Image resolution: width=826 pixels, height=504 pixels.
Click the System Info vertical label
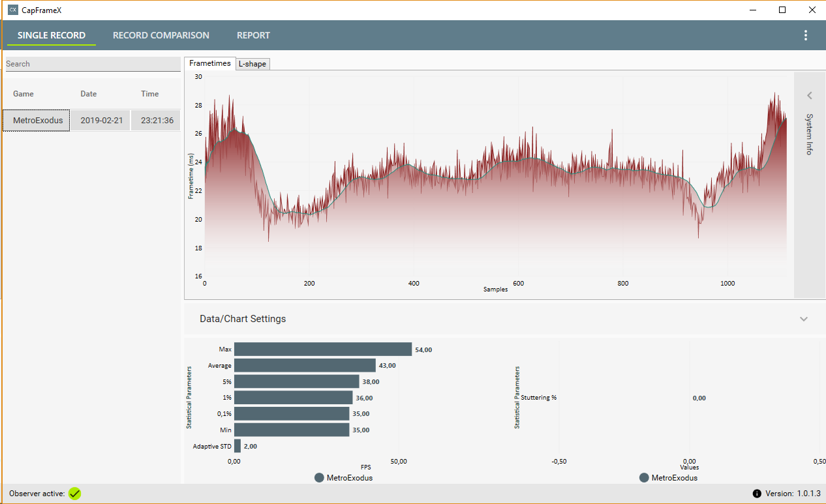tap(810, 134)
